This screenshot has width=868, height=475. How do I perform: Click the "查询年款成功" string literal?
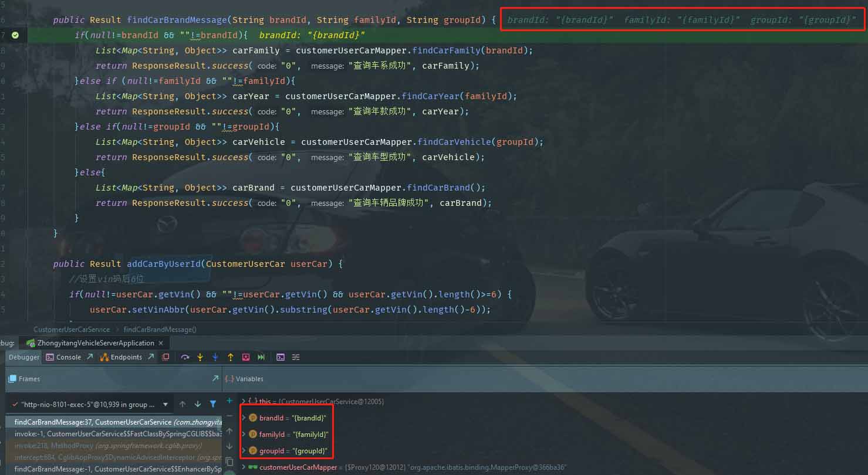380,111
